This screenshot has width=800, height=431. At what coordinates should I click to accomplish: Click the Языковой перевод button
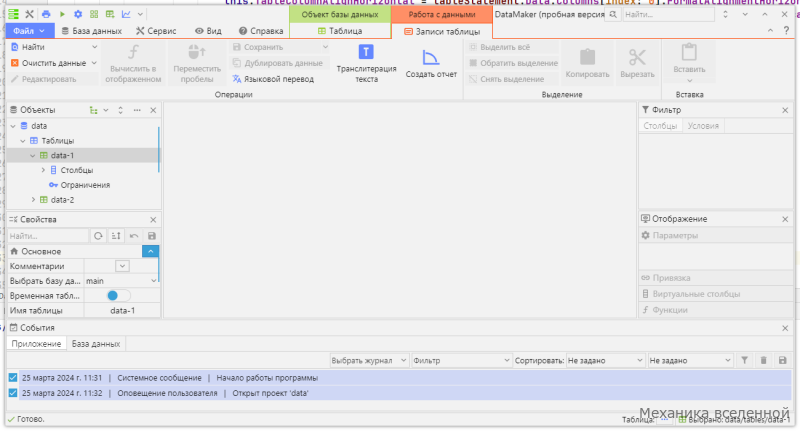point(273,79)
